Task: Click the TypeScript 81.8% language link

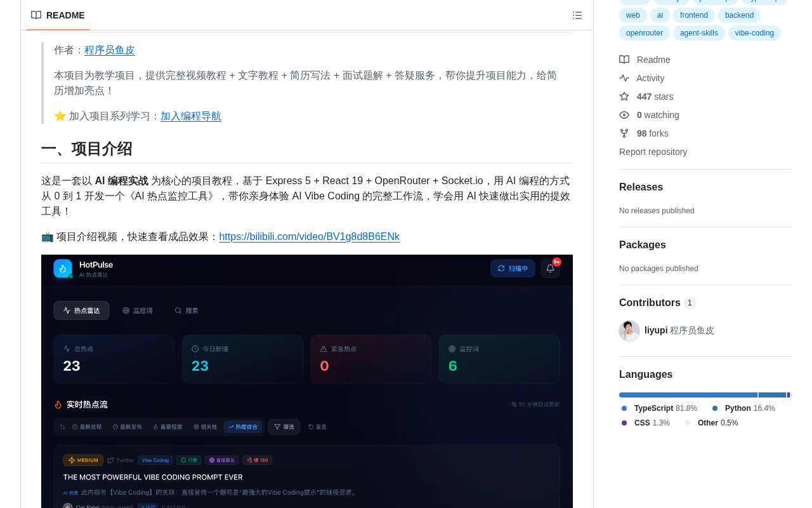Action: [660, 408]
